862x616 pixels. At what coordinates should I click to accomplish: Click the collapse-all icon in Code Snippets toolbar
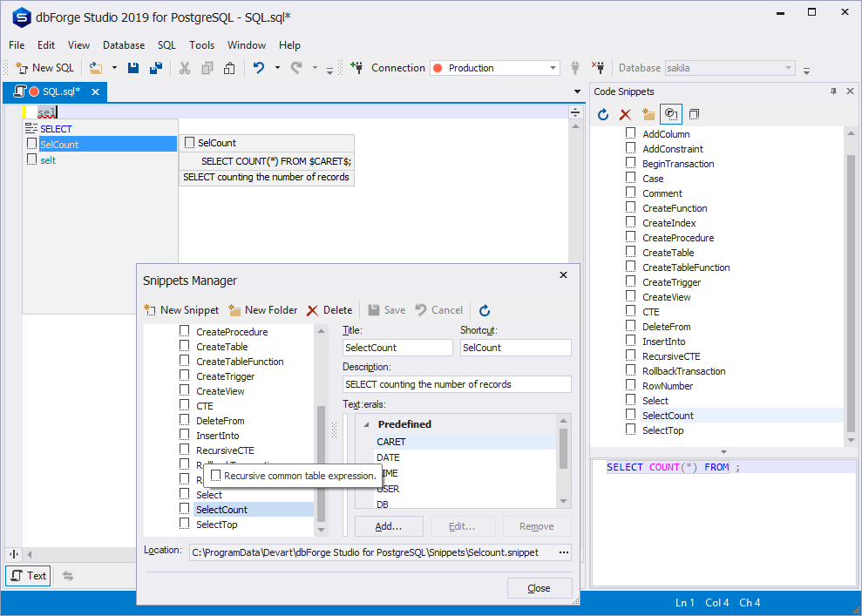[694, 114]
